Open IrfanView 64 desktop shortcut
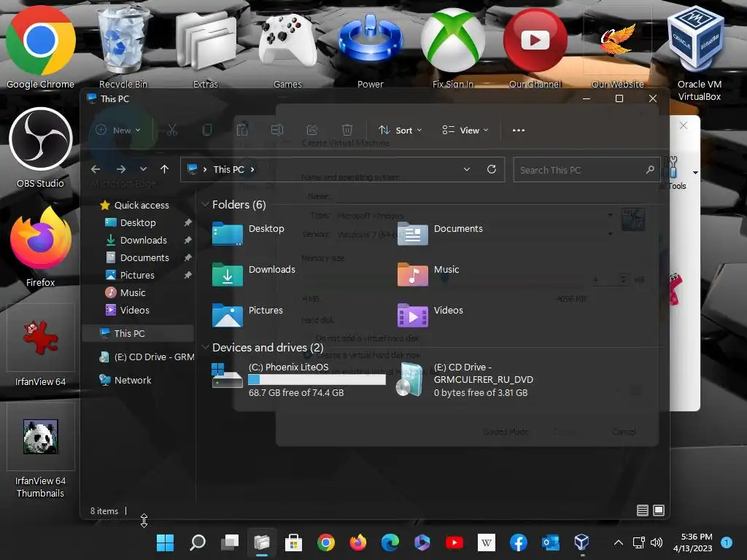Screen dimensions: 747x560 click(41, 346)
